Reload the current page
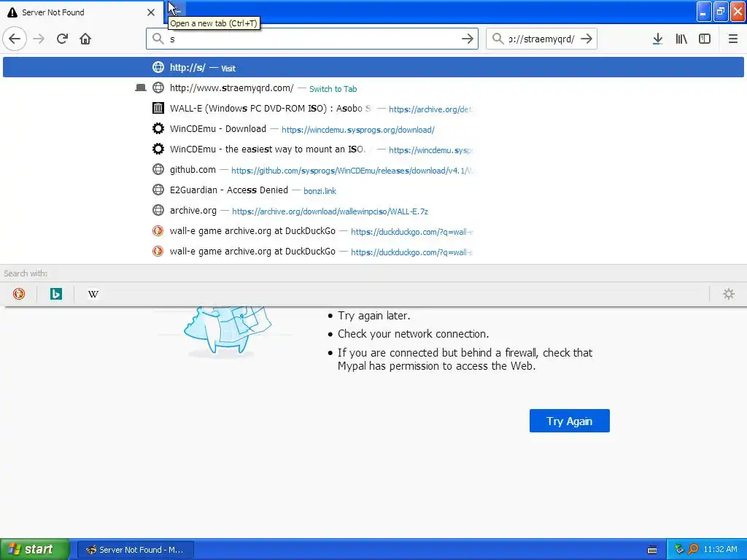Viewport: 747px width, 560px height. pyautogui.click(x=62, y=39)
